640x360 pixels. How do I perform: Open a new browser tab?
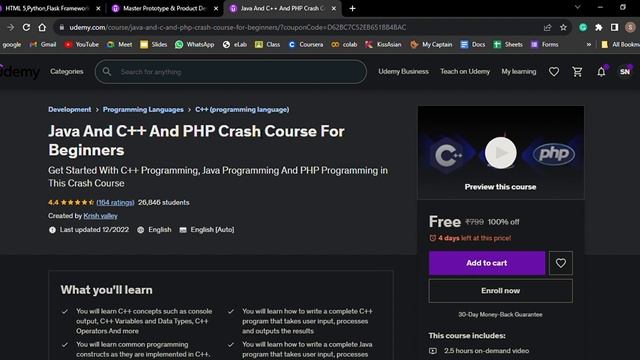352,8
